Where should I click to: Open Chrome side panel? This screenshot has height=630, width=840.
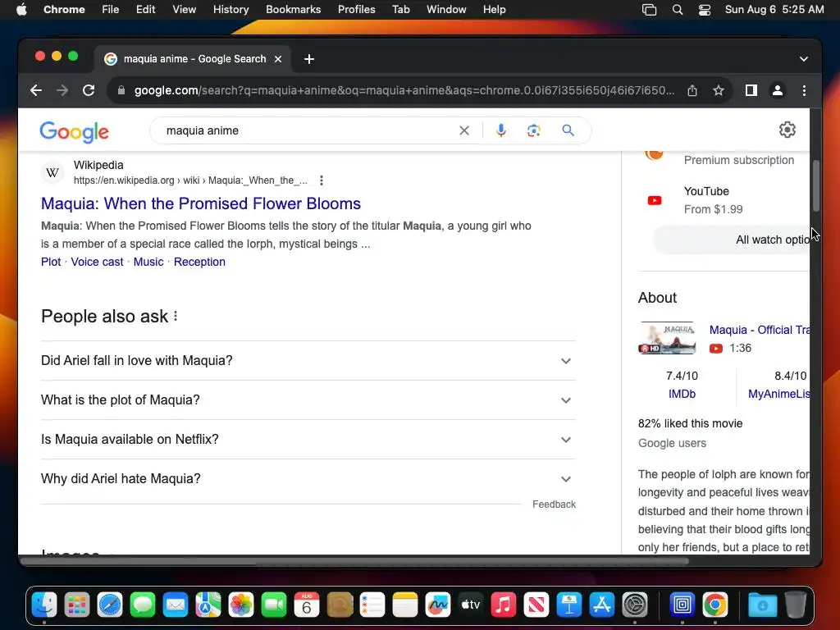tap(751, 90)
